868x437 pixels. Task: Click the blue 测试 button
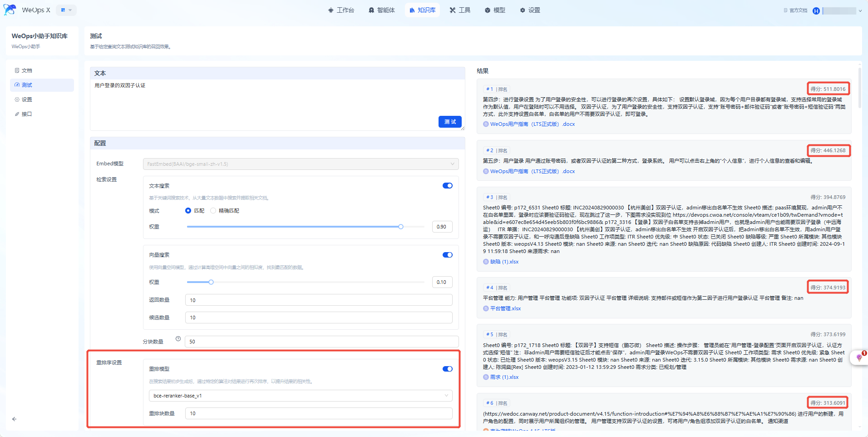(x=450, y=122)
